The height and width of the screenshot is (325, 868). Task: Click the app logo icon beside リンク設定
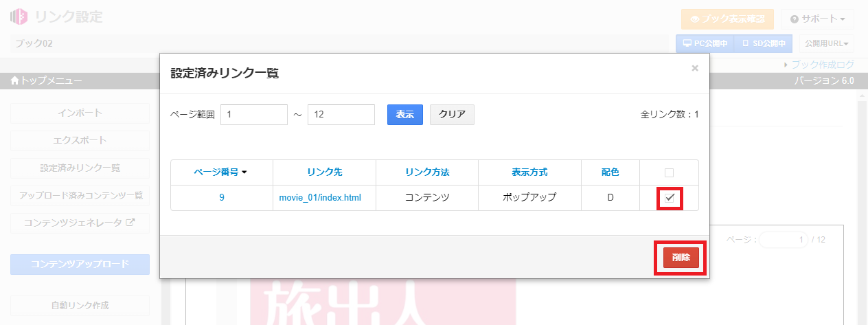coord(19,17)
